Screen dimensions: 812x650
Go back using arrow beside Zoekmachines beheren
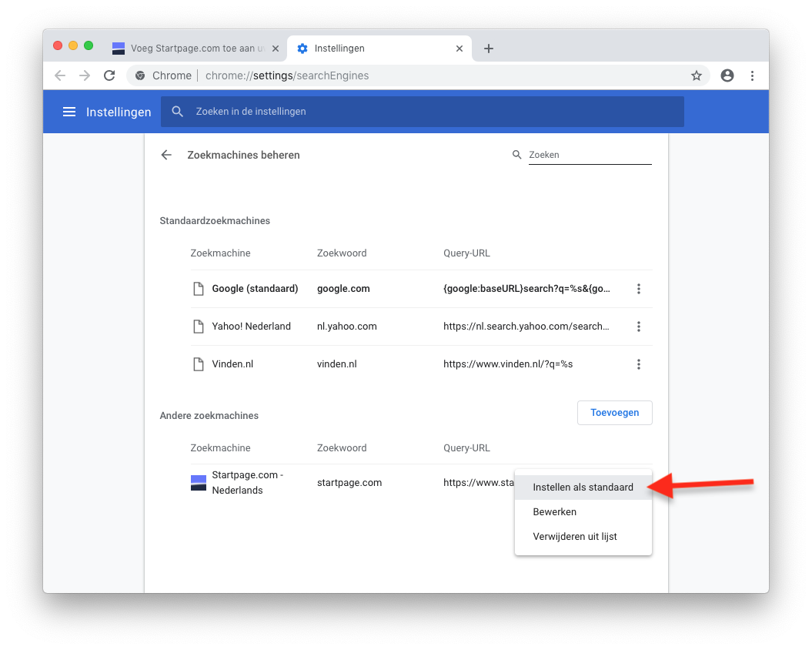coord(166,155)
